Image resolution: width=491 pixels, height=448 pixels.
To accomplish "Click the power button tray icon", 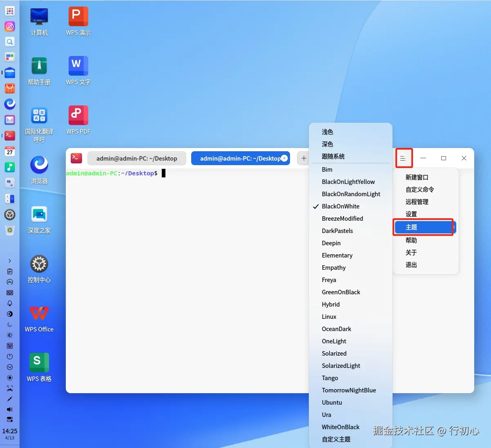I will coord(10,356).
